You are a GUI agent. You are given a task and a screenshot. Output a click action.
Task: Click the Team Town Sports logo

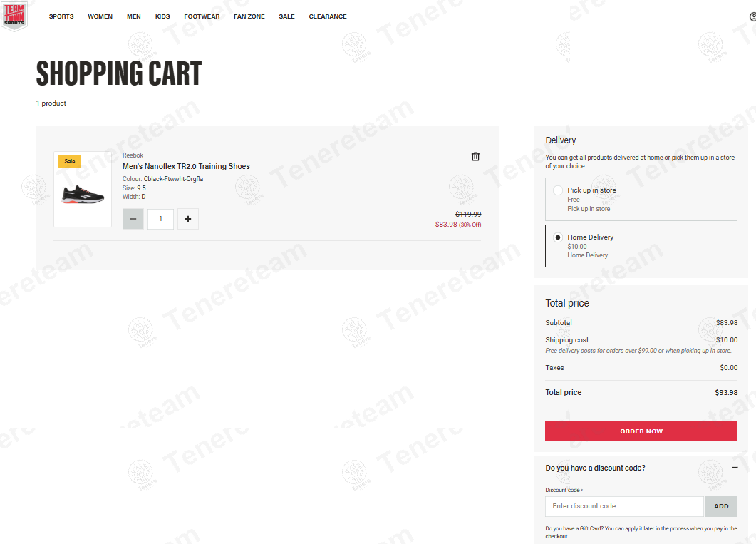[x=14, y=16]
